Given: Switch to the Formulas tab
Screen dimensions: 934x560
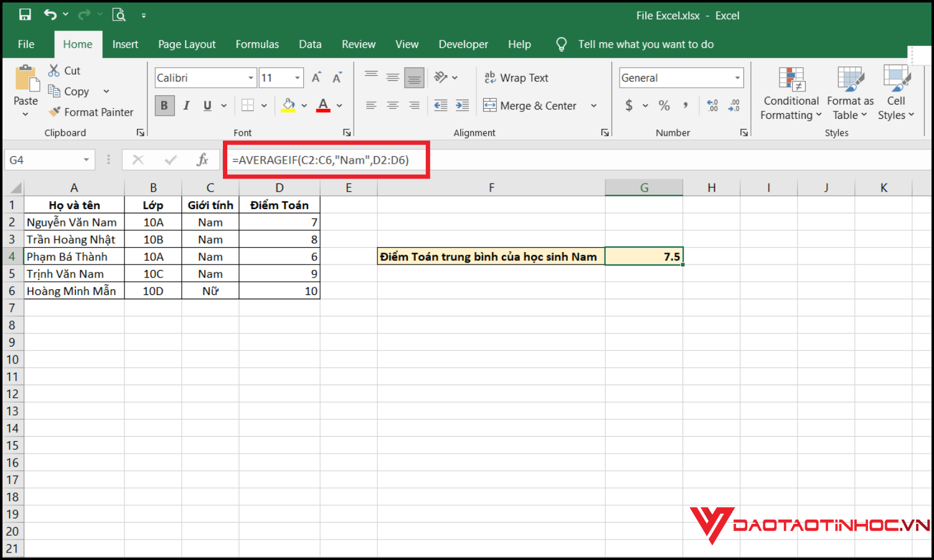Looking at the screenshot, I should [x=257, y=44].
